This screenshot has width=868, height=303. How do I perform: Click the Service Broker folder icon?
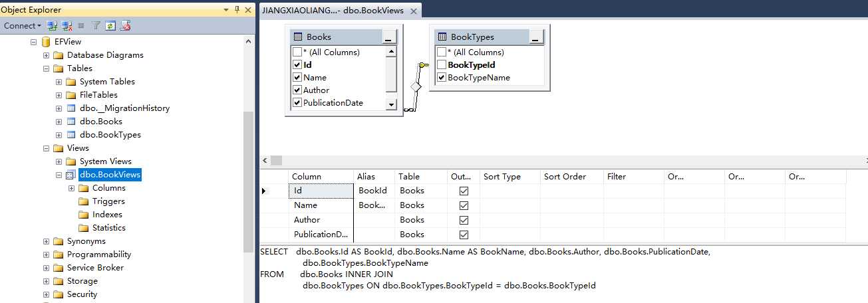pyautogui.click(x=59, y=268)
